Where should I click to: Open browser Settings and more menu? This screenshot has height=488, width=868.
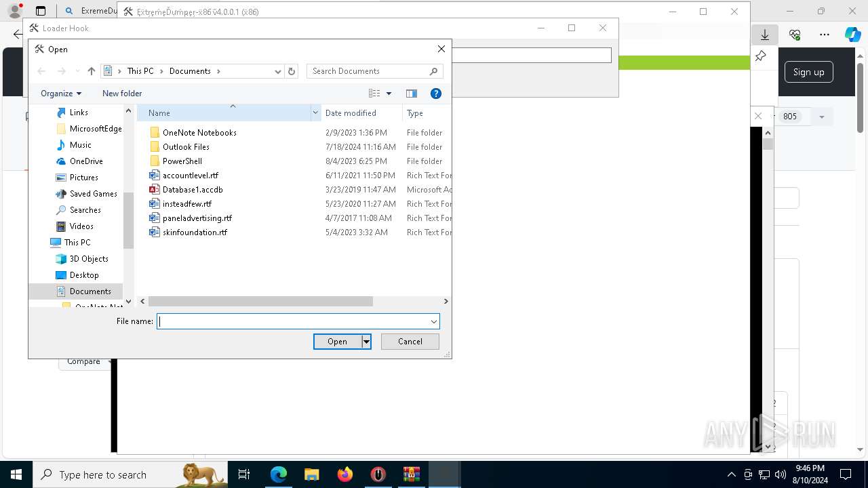824,35
